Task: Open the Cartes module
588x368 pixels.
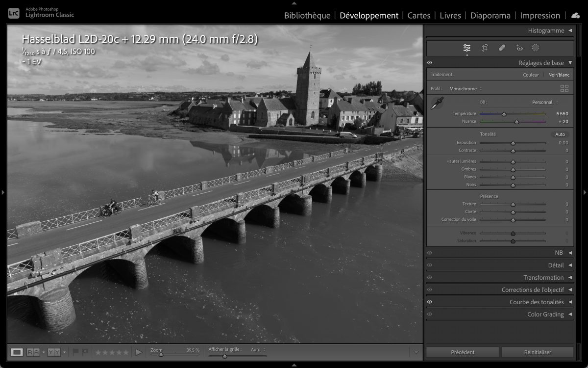Action: (x=419, y=15)
